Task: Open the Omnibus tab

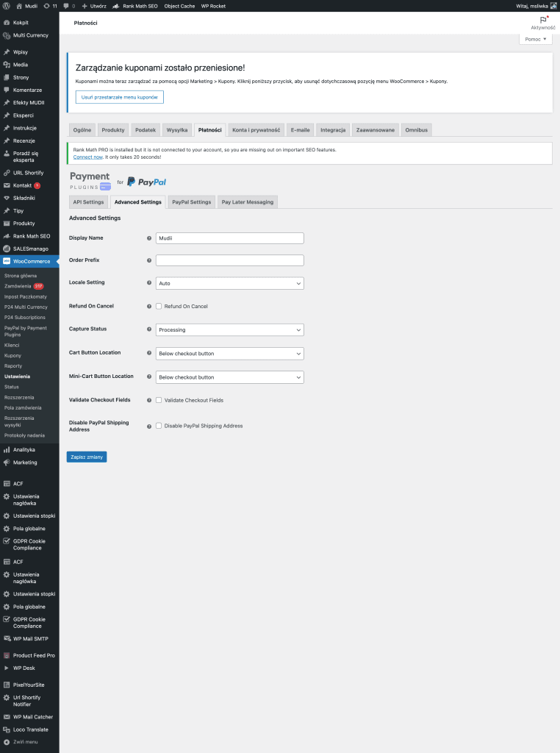Action: 417,130
